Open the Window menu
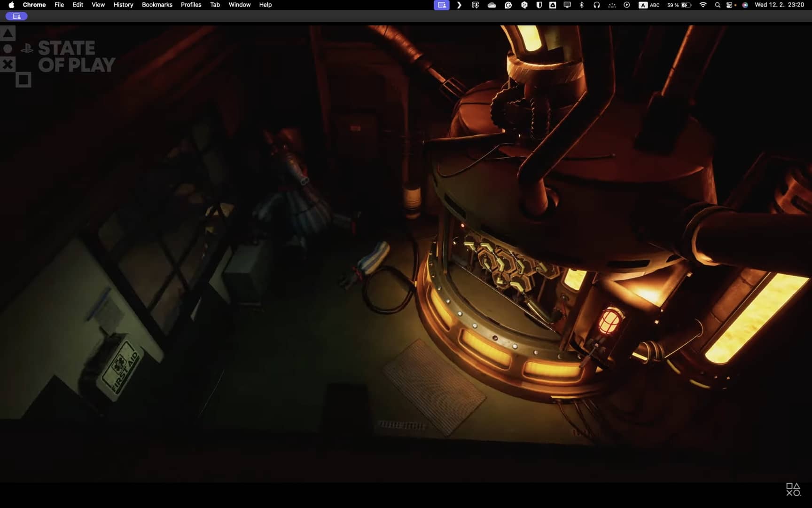The width and height of the screenshot is (812, 508). [240, 5]
